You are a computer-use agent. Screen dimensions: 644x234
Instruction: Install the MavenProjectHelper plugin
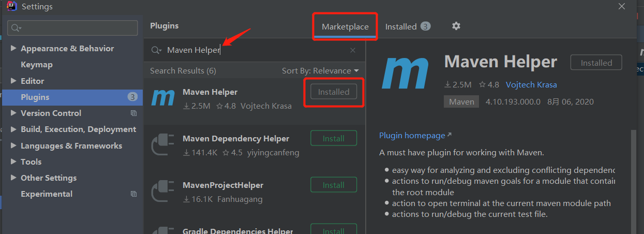click(334, 185)
